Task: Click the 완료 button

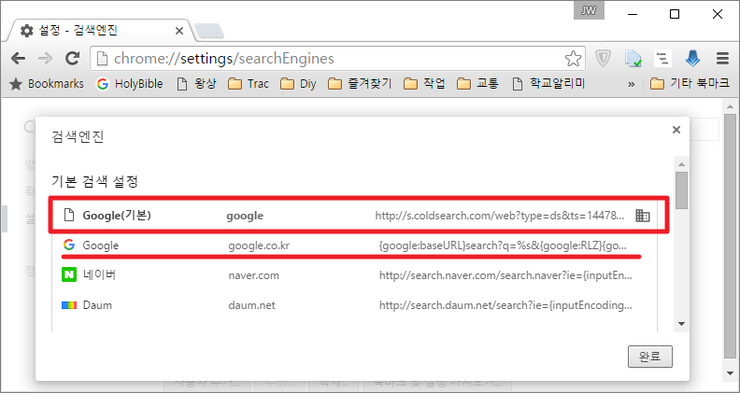Action: [x=650, y=357]
